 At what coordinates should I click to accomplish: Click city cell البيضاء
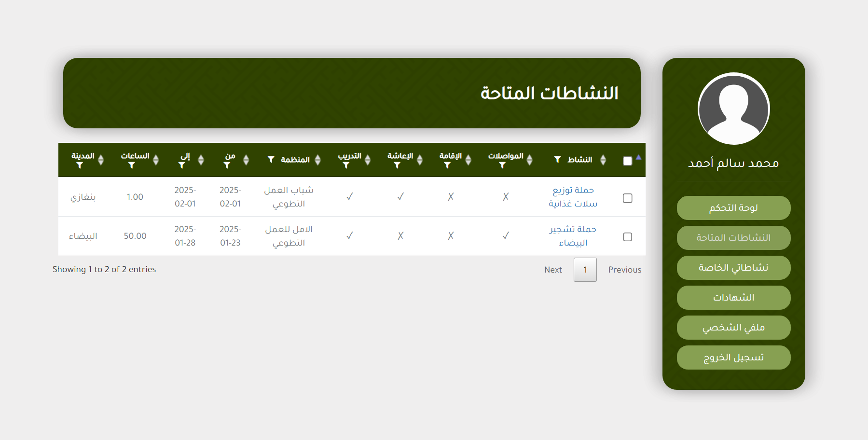point(83,236)
